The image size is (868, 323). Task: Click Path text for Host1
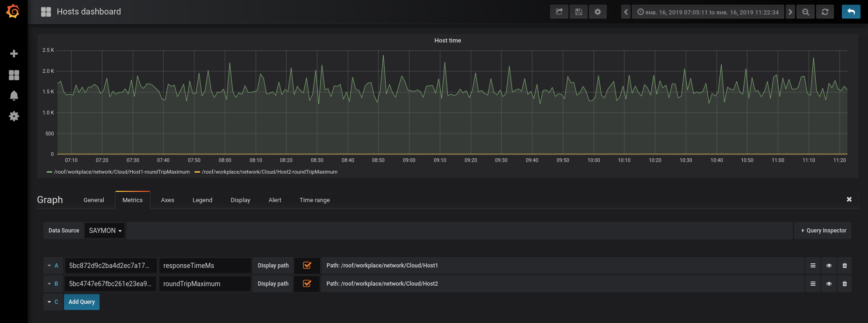(x=382, y=266)
